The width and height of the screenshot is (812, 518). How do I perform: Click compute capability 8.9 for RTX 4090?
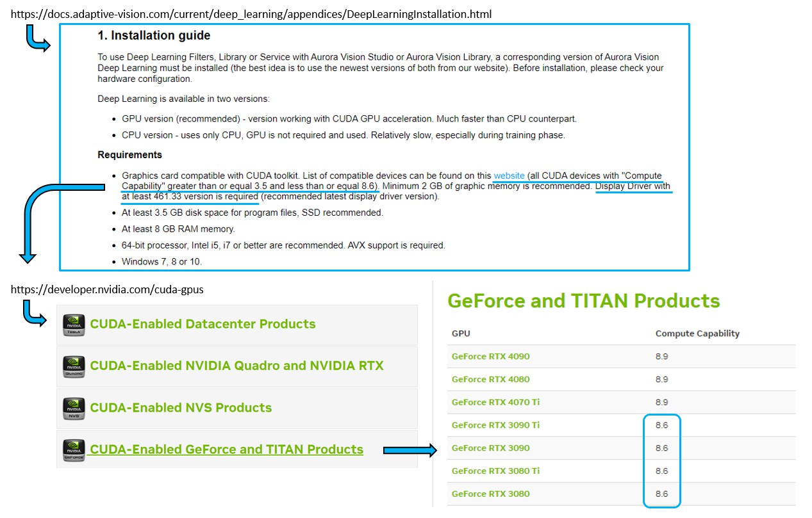click(661, 357)
